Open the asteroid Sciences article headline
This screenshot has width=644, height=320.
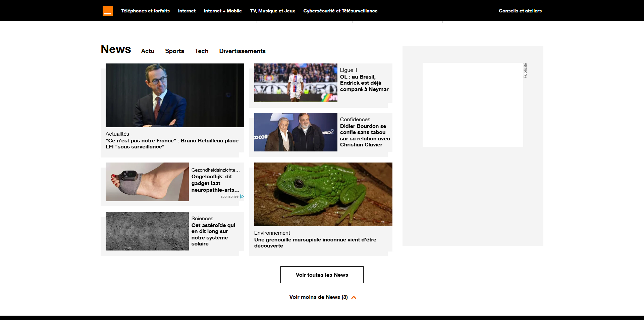point(213,234)
